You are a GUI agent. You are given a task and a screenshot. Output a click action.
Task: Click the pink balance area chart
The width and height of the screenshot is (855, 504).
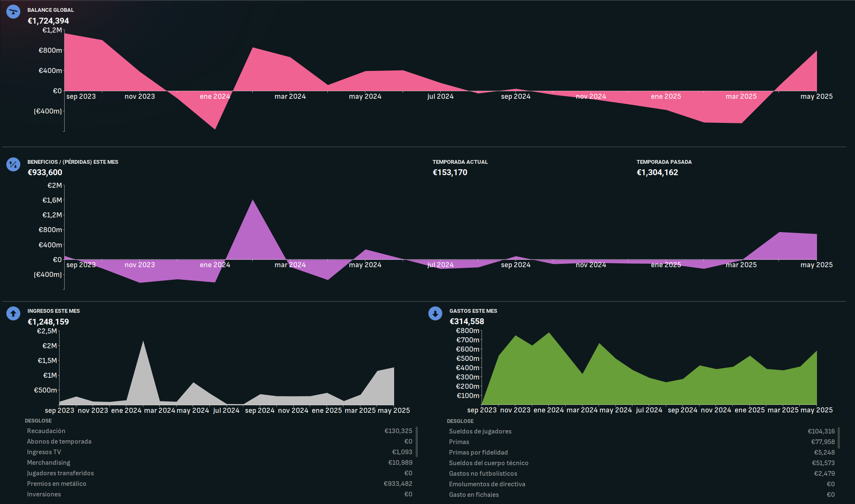(441, 81)
